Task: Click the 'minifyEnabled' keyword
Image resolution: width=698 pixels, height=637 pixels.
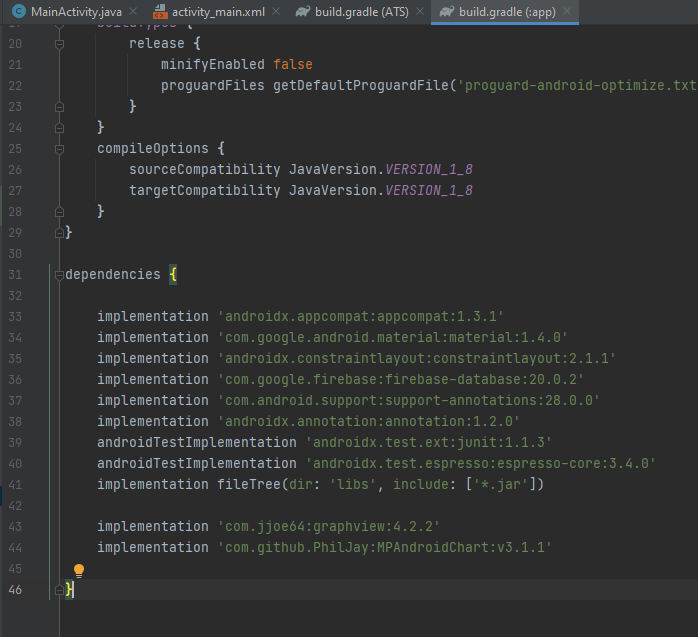Action: 212,65
